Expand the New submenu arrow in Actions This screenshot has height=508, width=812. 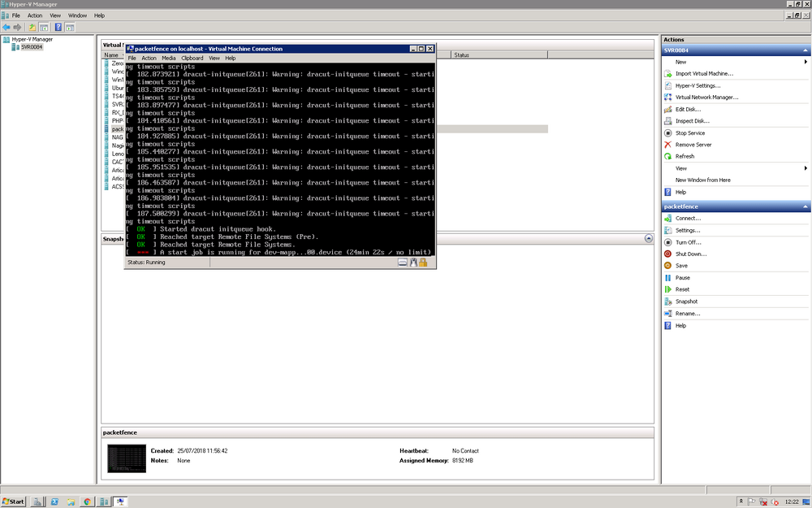click(x=806, y=62)
